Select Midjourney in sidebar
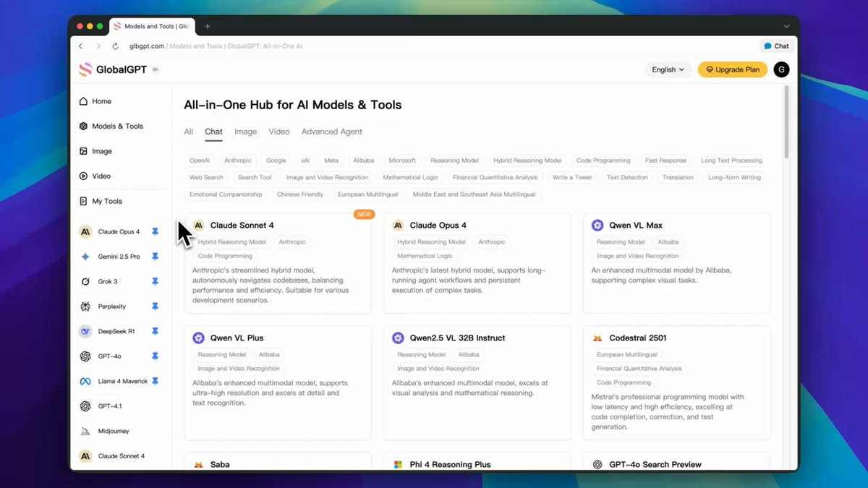Viewport: 868px width, 488px height. (x=114, y=431)
